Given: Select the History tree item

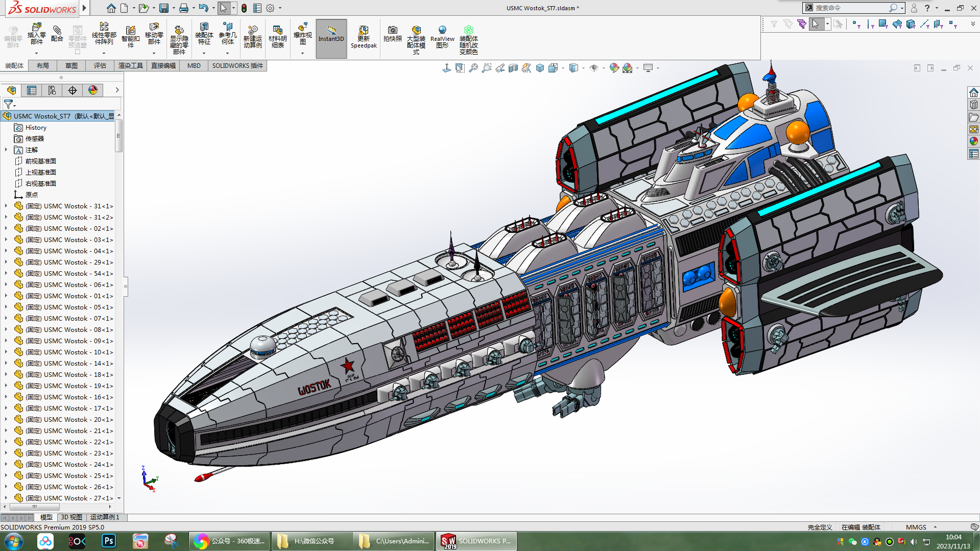Looking at the screenshot, I should (x=36, y=128).
